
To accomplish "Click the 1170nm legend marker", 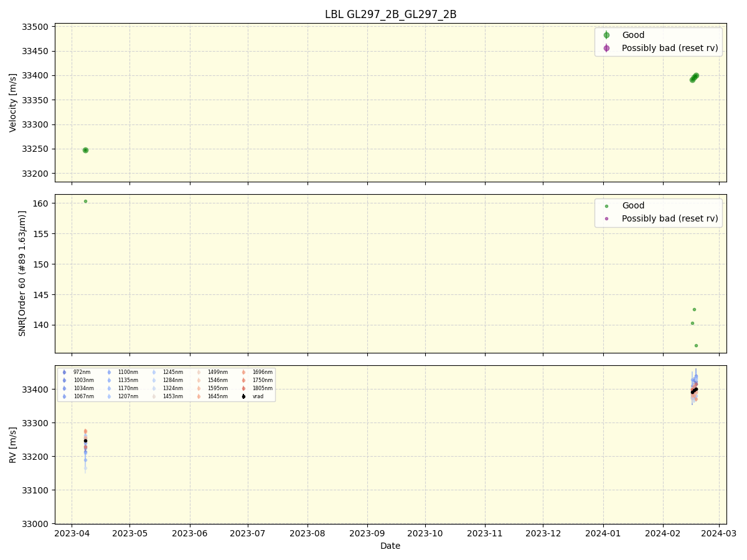I will click(109, 388).
